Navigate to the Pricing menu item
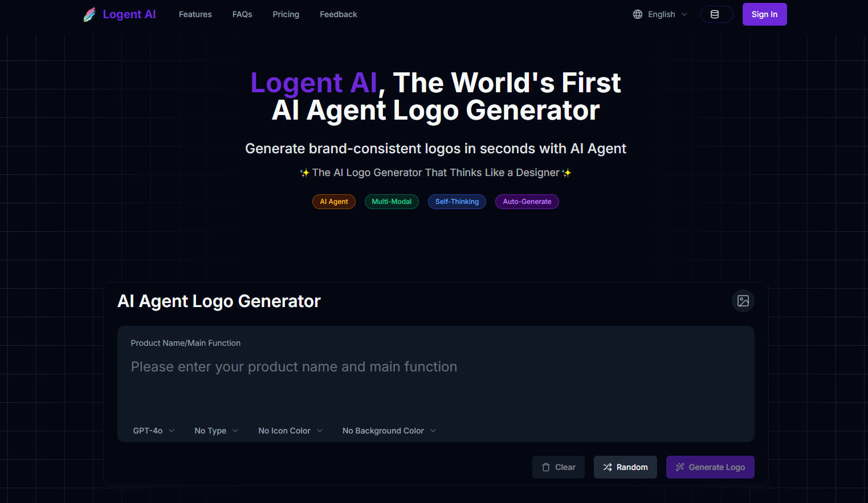The image size is (868, 503). tap(286, 14)
